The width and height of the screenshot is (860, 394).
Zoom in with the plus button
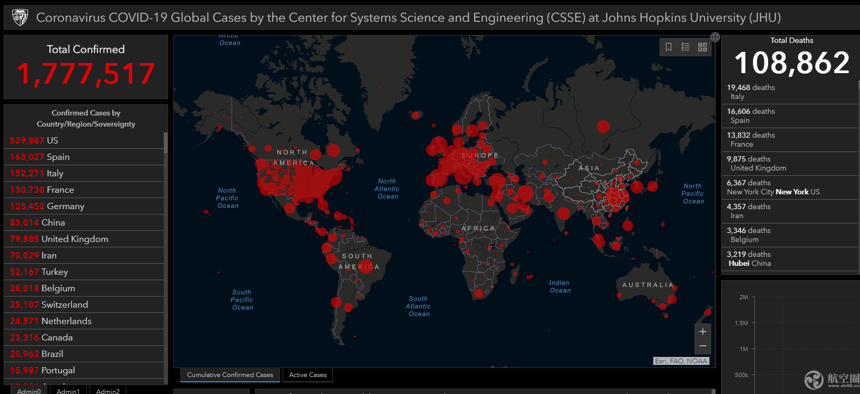click(703, 331)
